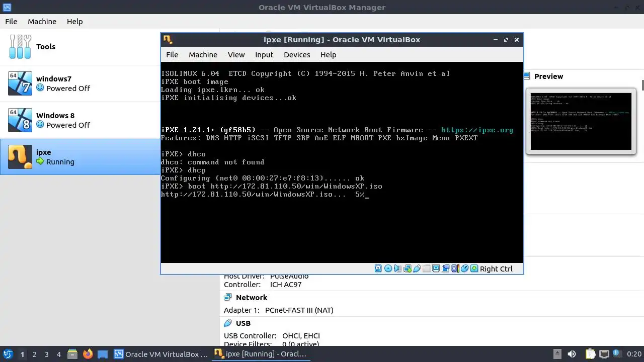The width and height of the screenshot is (644, 362).
Task: Click the removable media eject tray icon
Action: (x=557, y=354)
